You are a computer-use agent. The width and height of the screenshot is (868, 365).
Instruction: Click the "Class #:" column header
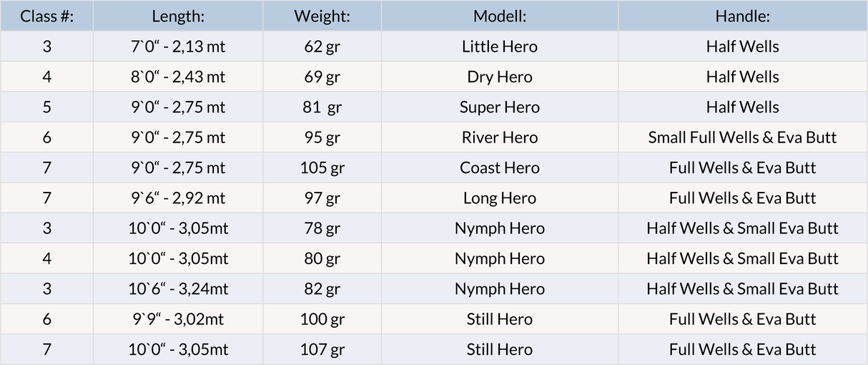[46, 16]
